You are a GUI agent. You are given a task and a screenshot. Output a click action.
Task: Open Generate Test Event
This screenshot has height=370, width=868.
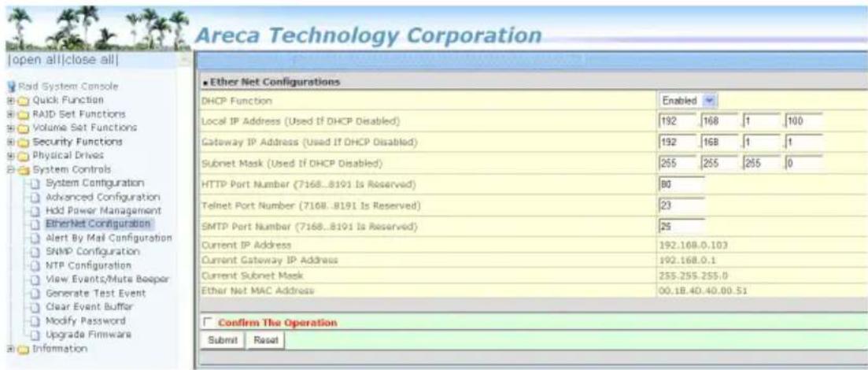pyautogui.click(x=95, y=293)
